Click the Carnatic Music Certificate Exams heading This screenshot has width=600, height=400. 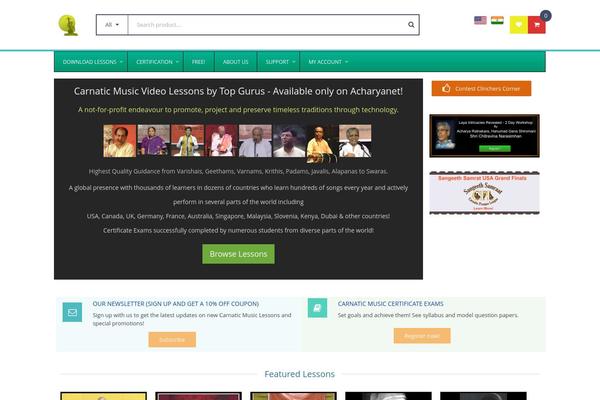(x=390, y=304)
